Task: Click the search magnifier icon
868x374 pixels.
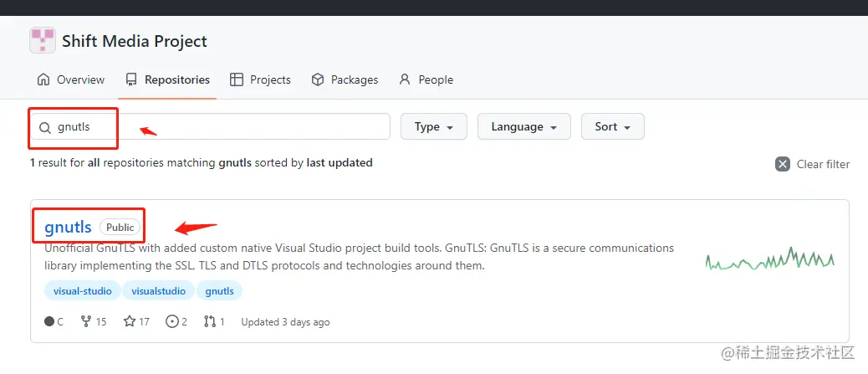Action: [44, 127]
